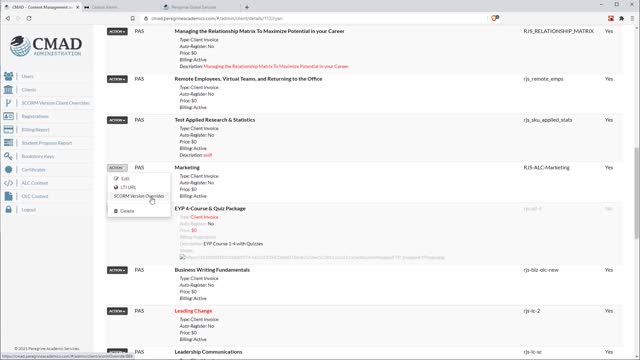This screenshot has height=360, width=640.
Task: Click the browser address bar URL
Action: click(x=216, y=18)
